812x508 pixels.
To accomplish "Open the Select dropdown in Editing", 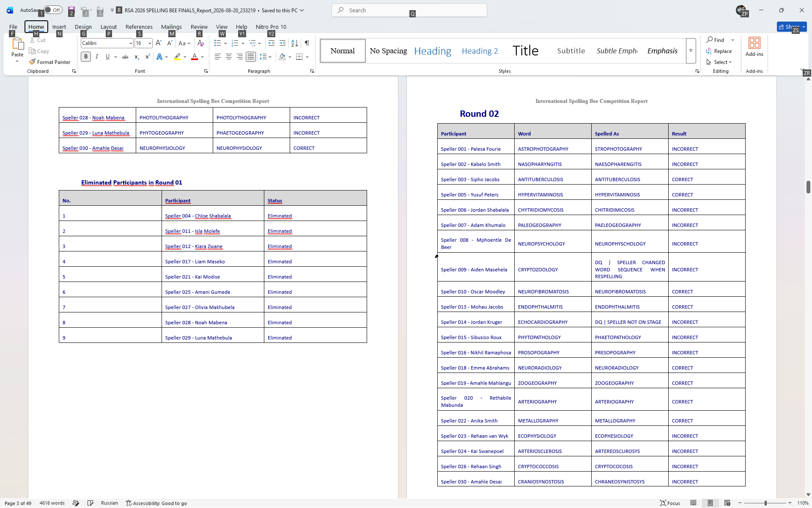I will tap(719, 62).
